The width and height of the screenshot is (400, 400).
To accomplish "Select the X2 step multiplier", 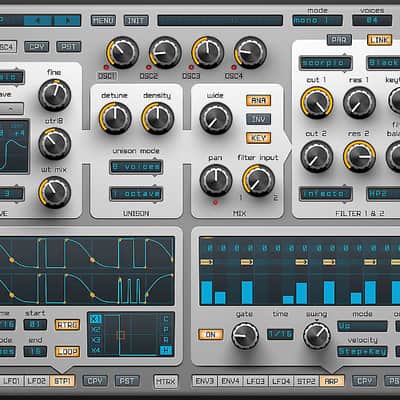I will point(95,330).
